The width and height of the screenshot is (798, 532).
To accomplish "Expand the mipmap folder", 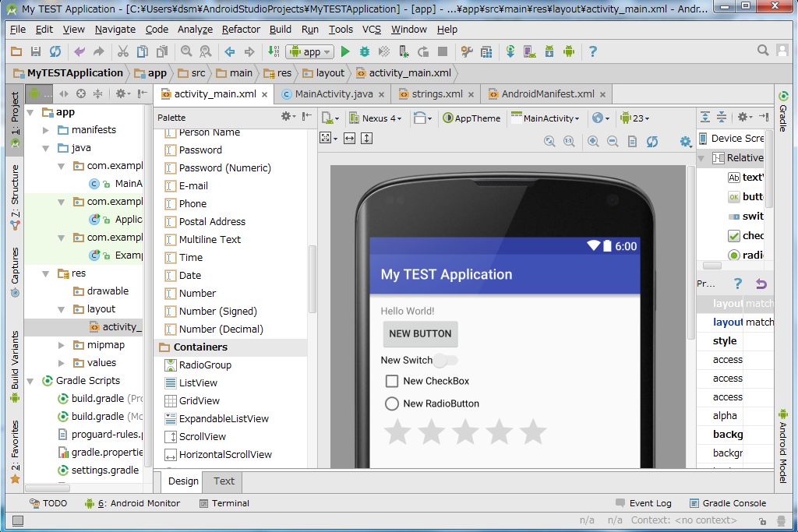I will point(61,345).
